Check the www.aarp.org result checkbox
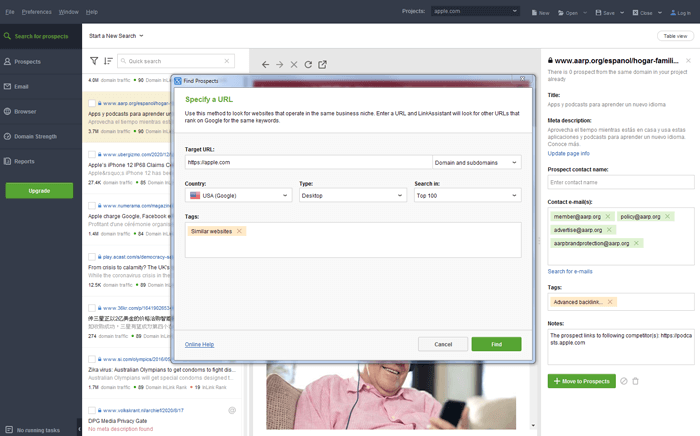700x436 pixels. [92, 103]
